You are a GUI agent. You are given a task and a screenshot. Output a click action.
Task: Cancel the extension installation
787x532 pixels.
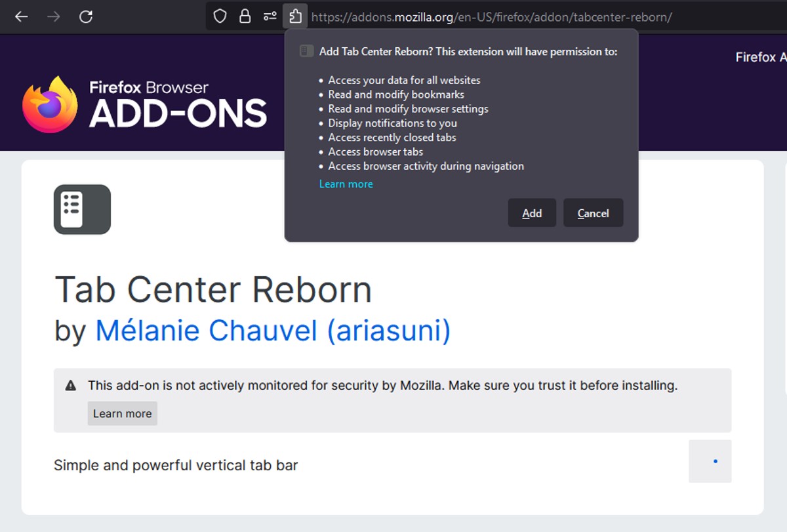point(593,213)
